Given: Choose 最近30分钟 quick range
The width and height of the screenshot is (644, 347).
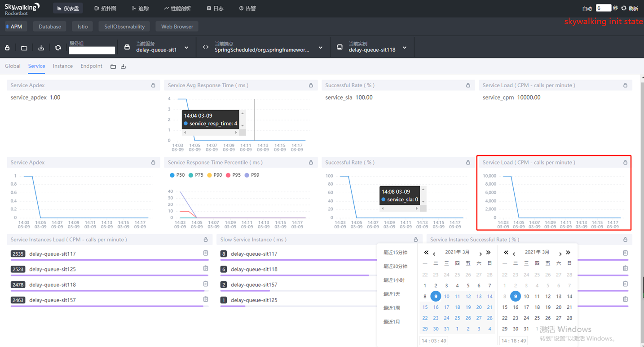Looking at the screenshot, I should click(395, 267).
